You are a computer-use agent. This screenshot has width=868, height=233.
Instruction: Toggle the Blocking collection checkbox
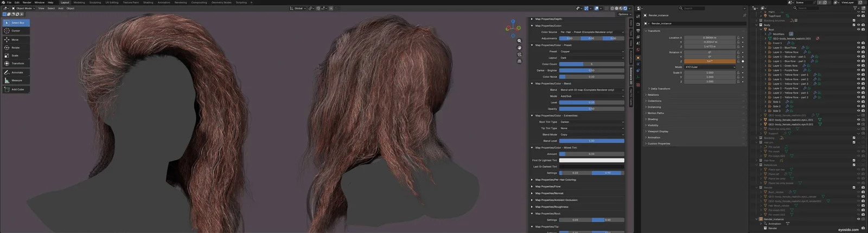tap(854, 138)
